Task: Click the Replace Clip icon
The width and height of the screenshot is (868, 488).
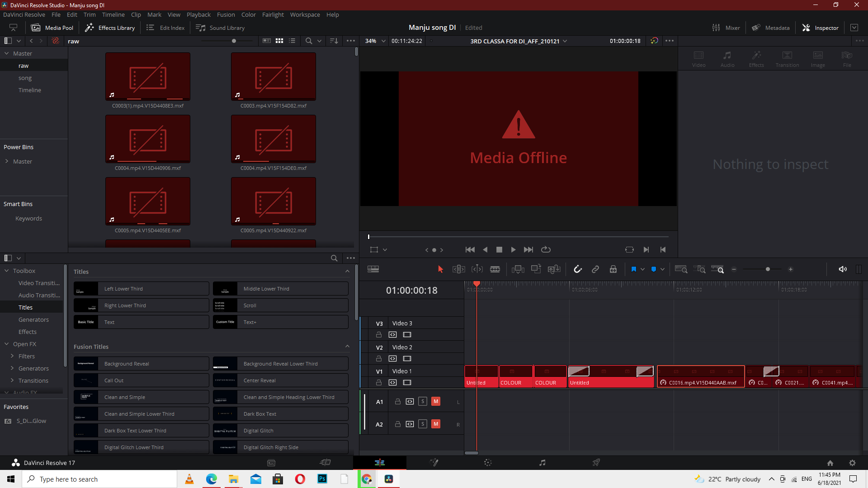Action: pos(554,269)
